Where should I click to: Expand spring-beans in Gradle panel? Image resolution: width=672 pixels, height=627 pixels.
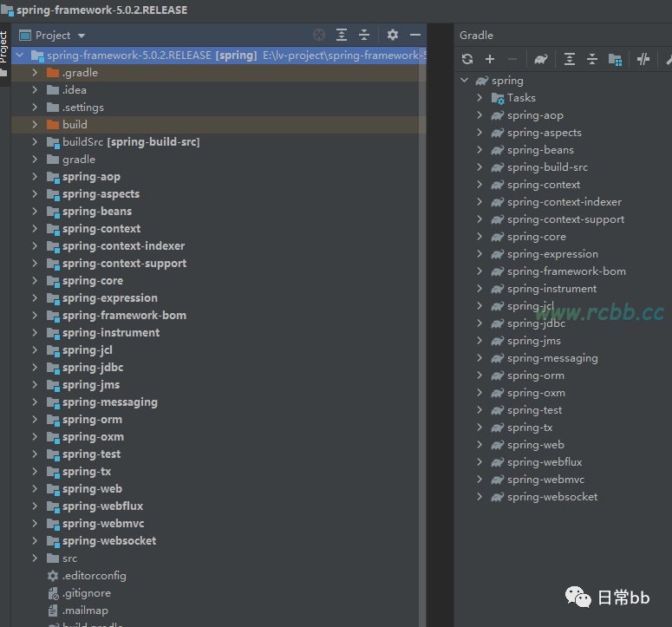(480, 150)
